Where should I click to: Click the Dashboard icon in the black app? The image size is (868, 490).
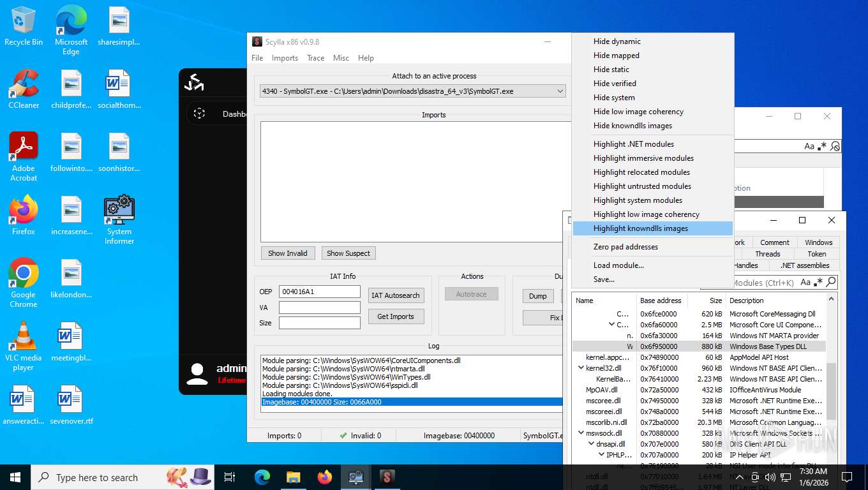(x=199, y=114)
